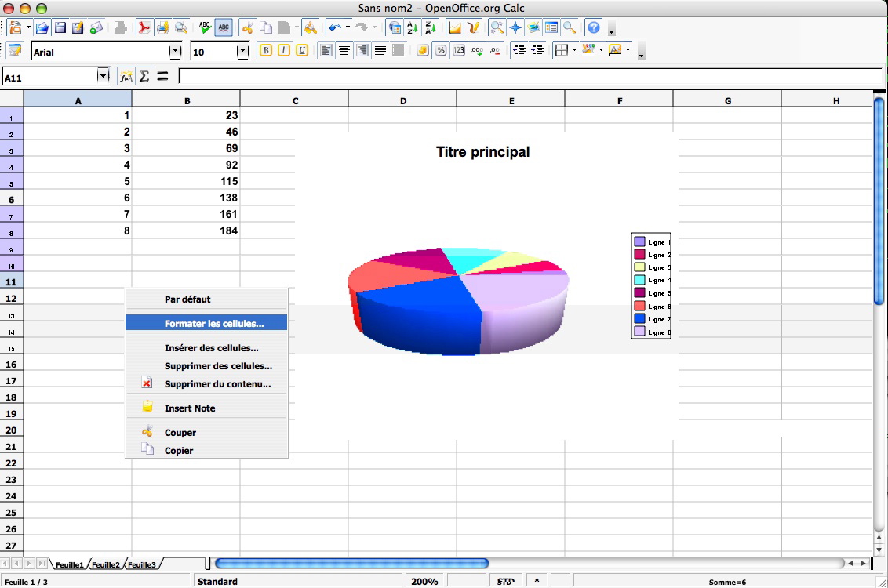The image size is (888, 588).
Task: Apply percent number format icon
Action: pyautogui.click(x=441, y=50)
